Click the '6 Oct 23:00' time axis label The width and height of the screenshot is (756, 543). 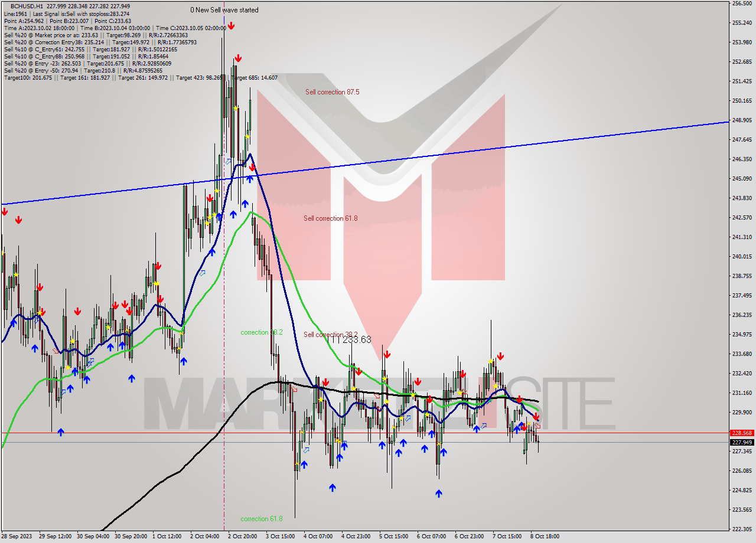tap(470, 537)
